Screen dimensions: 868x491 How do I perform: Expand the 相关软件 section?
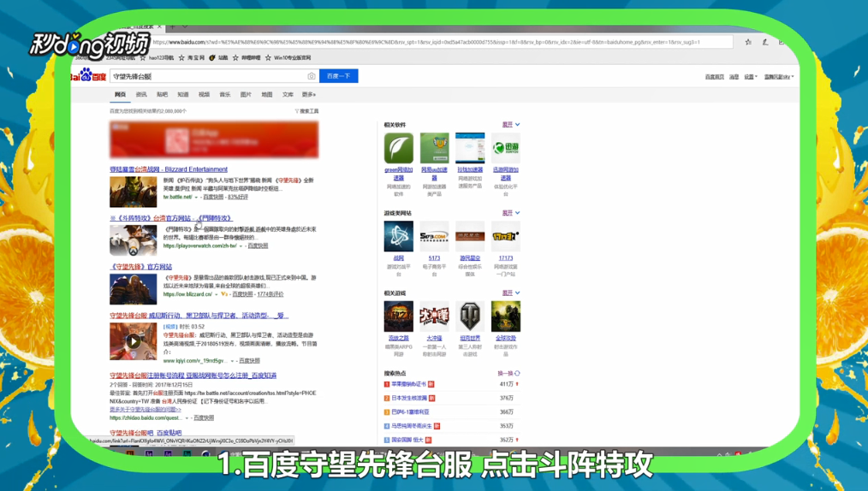tap(511, 125)
